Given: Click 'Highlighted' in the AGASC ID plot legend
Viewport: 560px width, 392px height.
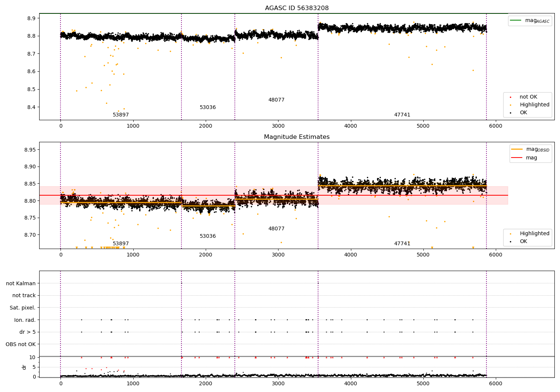Looking at the screenshot, I should pyautogui.click(x=535, y=105).
